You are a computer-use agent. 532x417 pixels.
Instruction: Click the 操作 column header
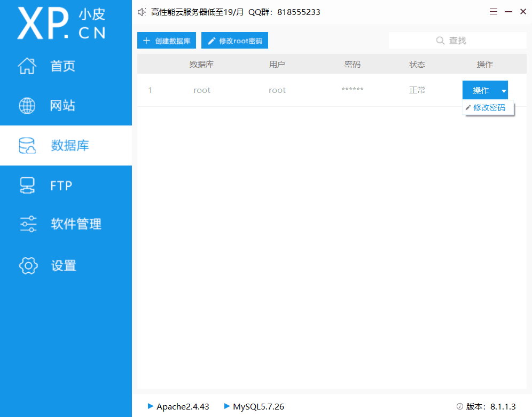[x=485, y=64]
